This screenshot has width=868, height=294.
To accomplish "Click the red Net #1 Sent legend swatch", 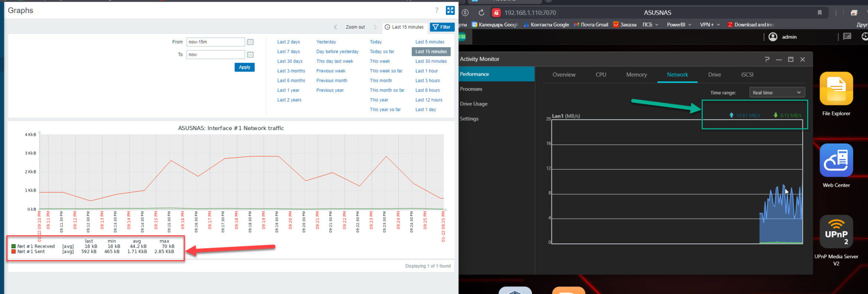I will [x=14, y=252].
